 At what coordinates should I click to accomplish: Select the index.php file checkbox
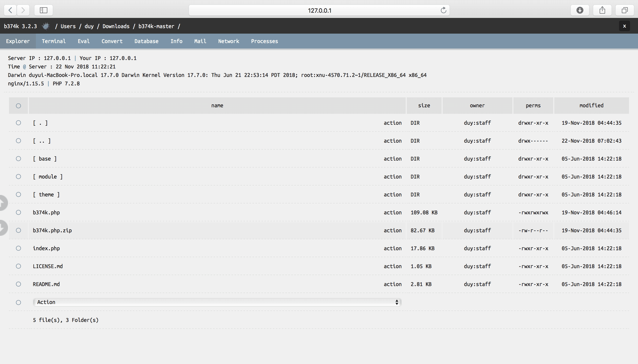18,248
